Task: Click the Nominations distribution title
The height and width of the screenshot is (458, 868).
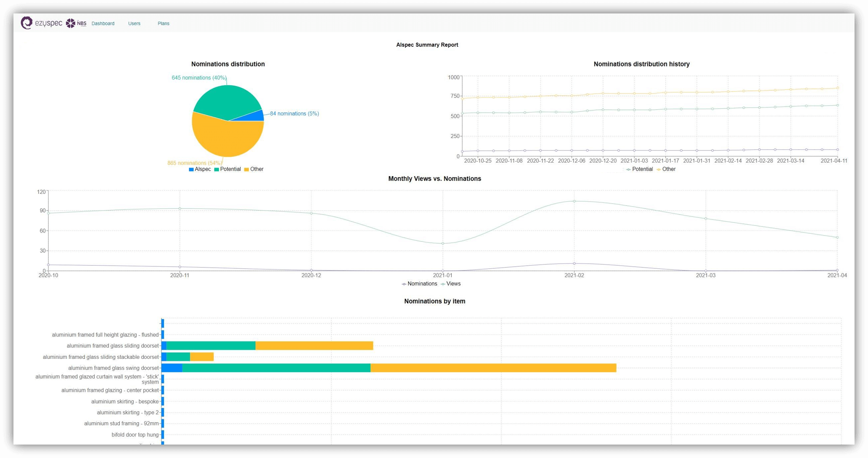Action: 228,64
